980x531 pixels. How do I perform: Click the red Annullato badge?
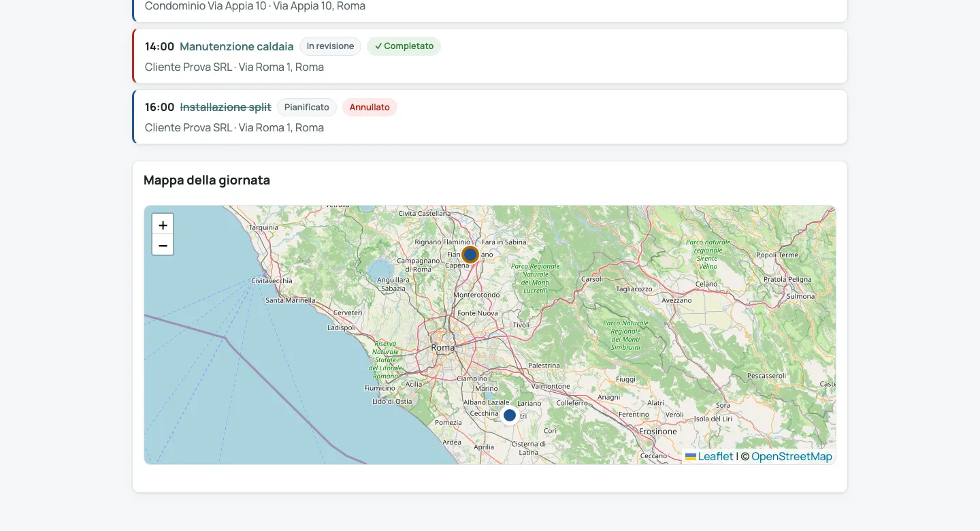pyautogui.click(x=370, y=107)
